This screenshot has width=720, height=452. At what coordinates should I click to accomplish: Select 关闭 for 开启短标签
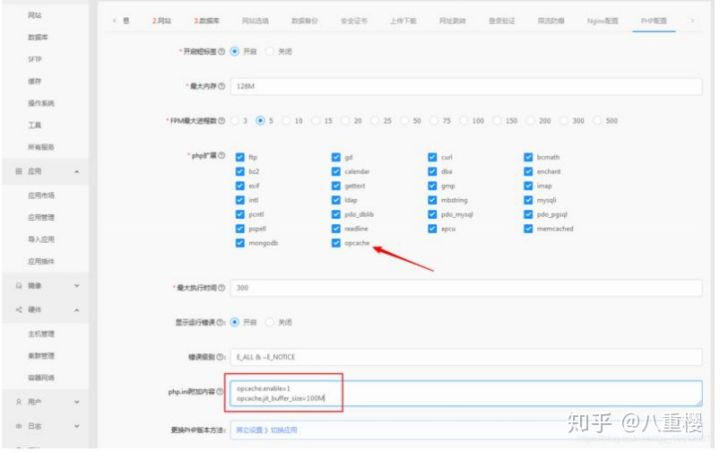270,51
